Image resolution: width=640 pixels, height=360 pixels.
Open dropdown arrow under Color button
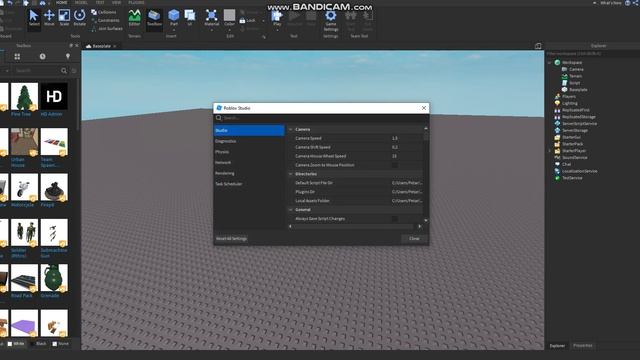(x=229, y=30)
